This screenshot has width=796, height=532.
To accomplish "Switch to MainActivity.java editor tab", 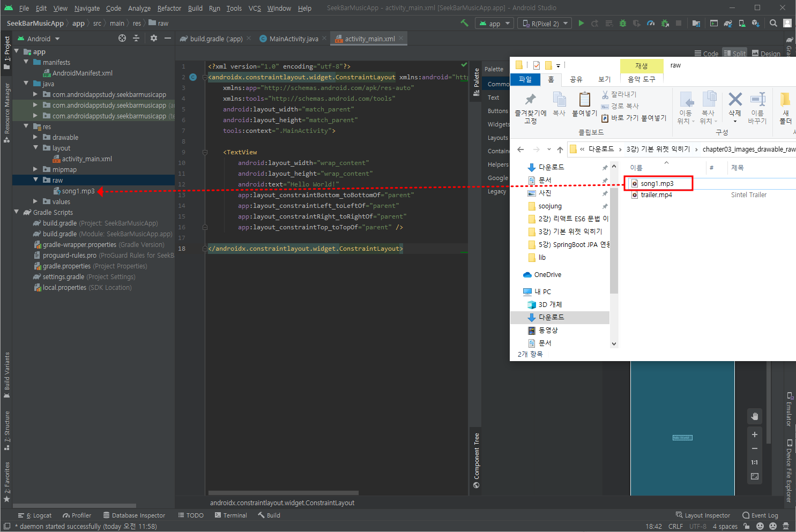I will point(293,39).
